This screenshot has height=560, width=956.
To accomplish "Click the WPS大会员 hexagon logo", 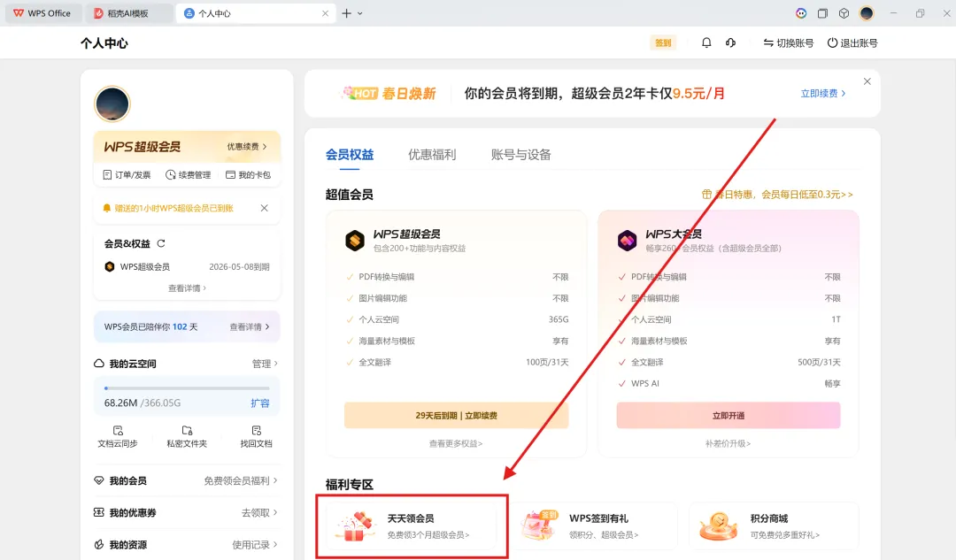I will (627, 240).
